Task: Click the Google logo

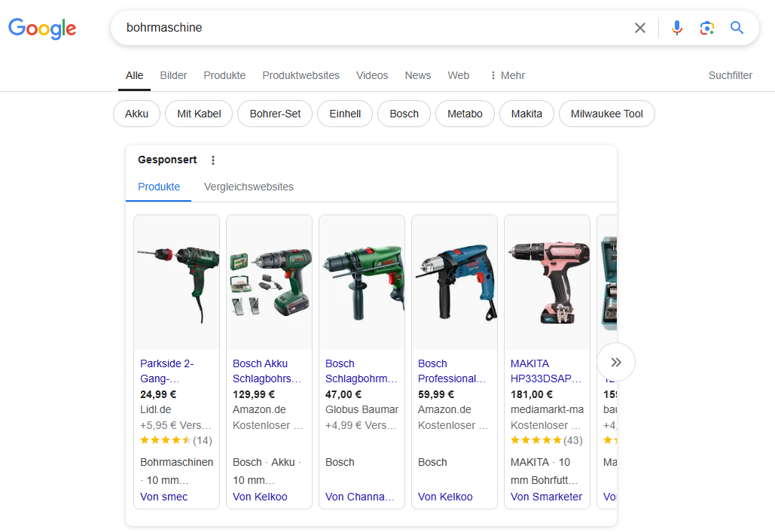Action: coord(42,29)
